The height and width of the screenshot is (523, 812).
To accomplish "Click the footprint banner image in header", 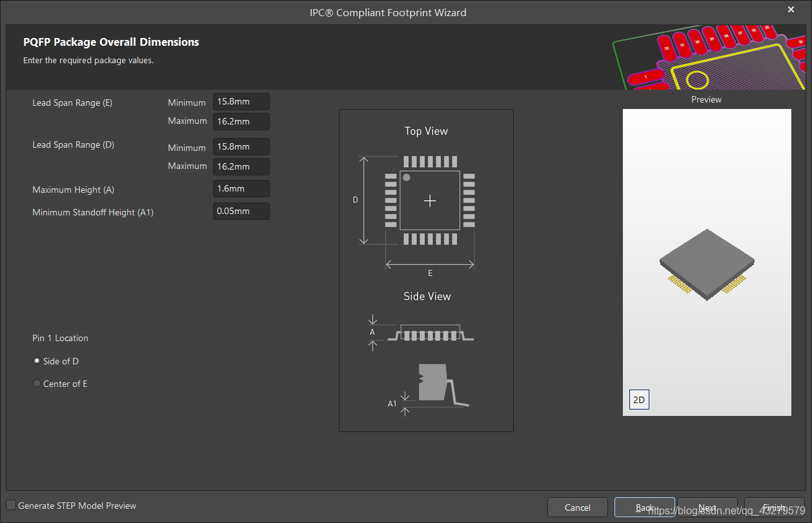I will [709, 58].
